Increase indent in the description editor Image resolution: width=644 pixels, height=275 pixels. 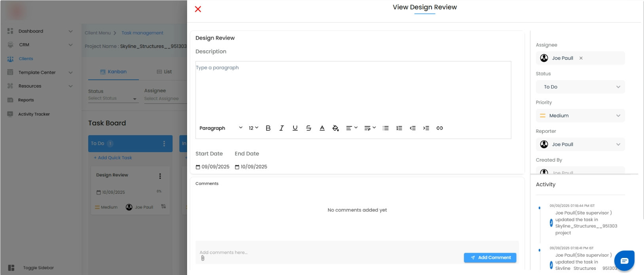coord(426,128)
